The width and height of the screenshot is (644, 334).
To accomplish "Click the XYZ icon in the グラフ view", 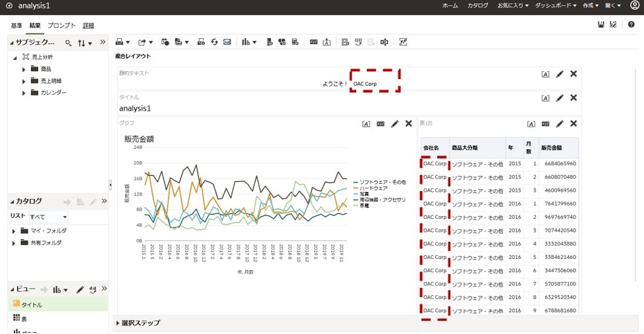I will (381, 124).
